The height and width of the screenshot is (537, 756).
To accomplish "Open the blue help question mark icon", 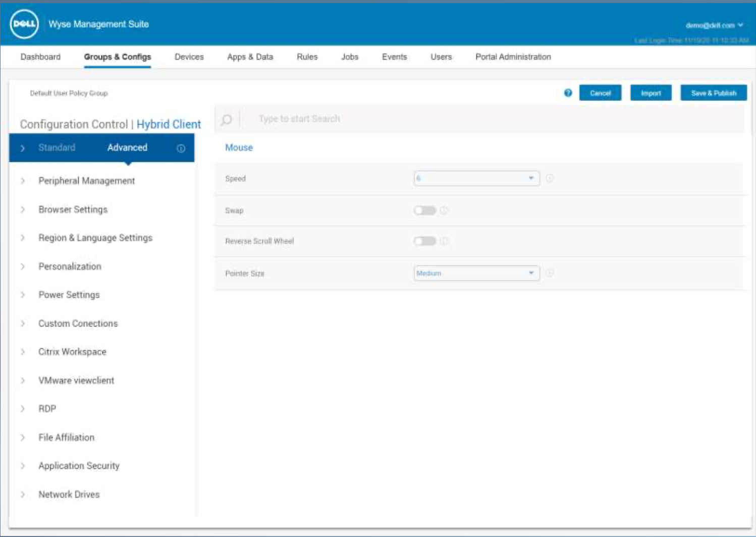I will point(568,93).
